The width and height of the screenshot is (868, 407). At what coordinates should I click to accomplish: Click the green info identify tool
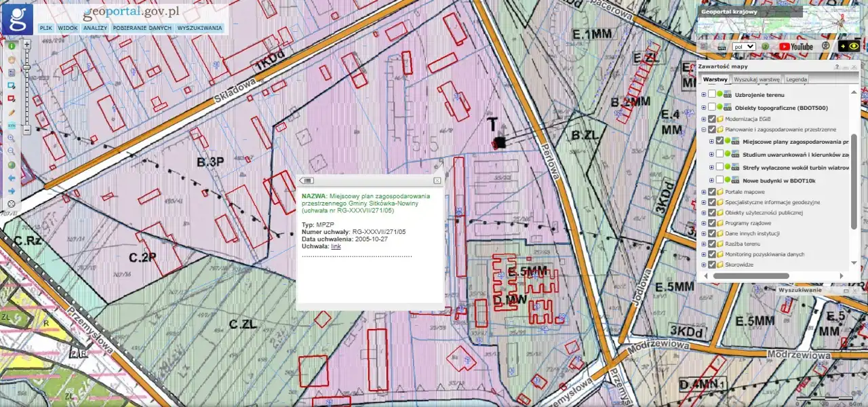pyautogui.click(x=12, y=45)
